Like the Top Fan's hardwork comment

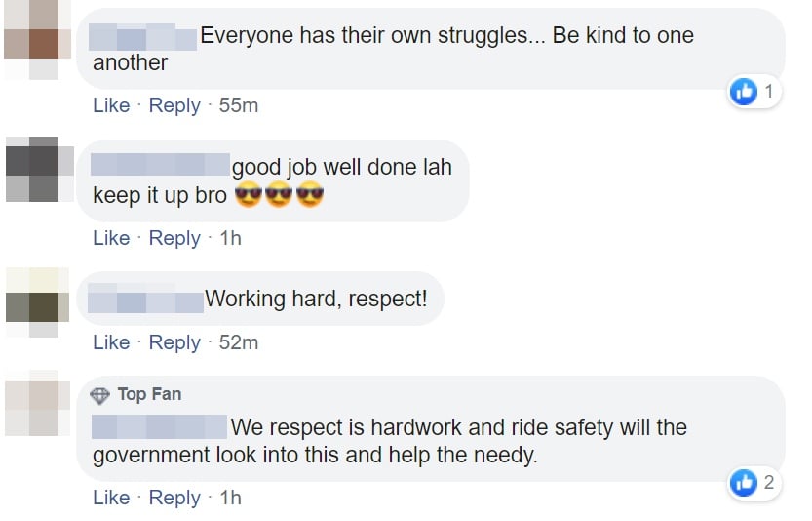111,498
